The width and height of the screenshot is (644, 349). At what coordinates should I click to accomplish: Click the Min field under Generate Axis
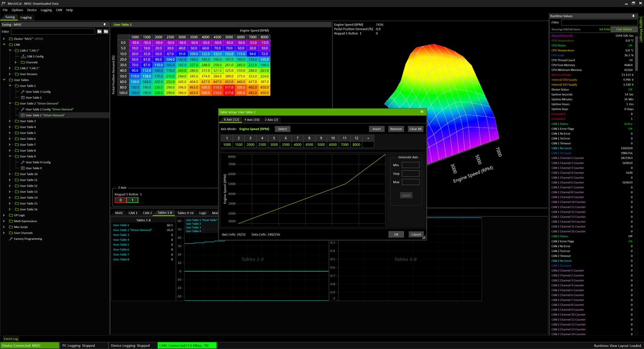click(410, 165)
